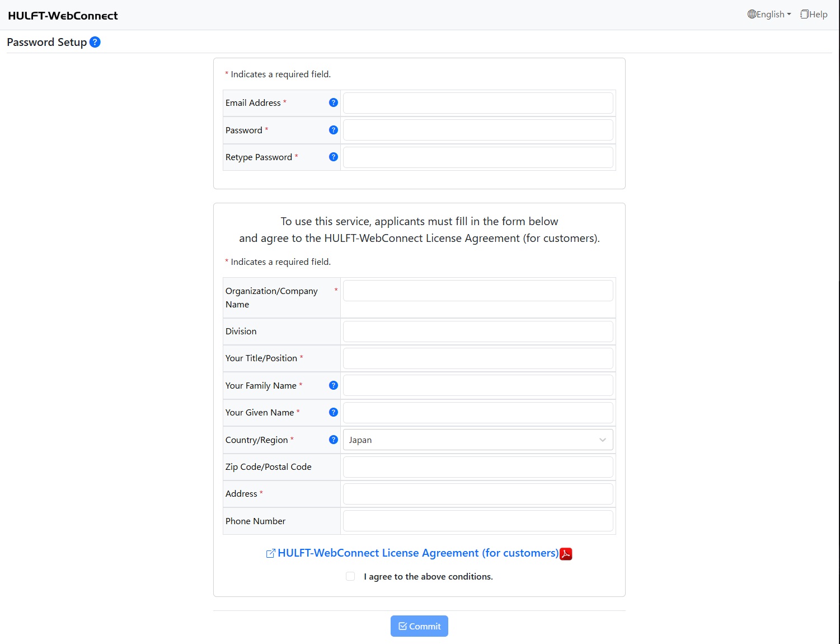Open the Email Address help tooltip icon
Image resolution: width=840 pixels, height=644 pixels.
tap(333, 102)
